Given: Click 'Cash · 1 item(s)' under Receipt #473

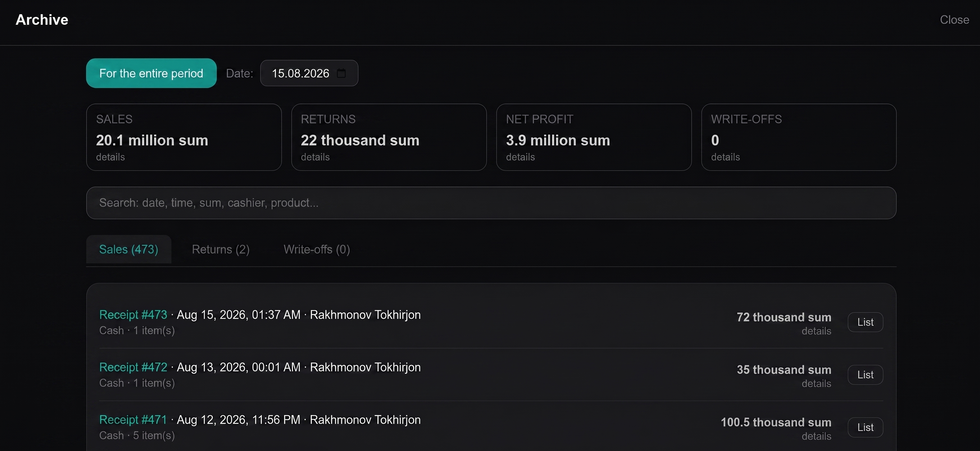Looking at the screenshot, I should [x=137, y=331].
